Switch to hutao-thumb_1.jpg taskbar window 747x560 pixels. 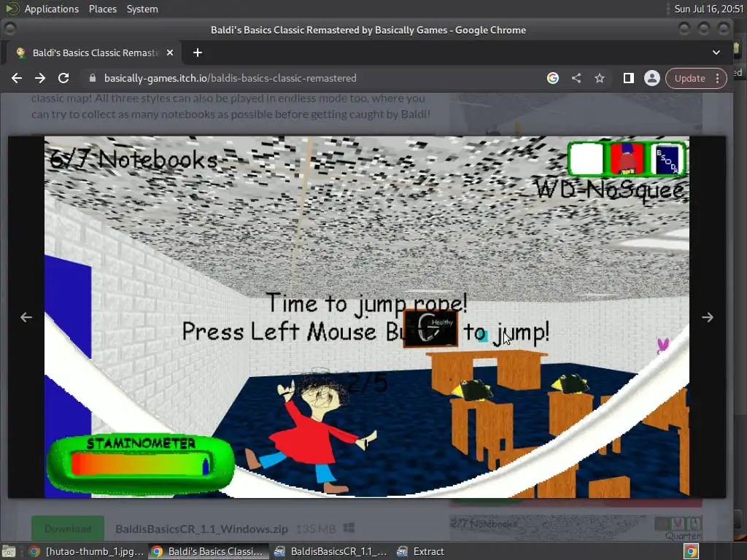[x=86, y=551]
